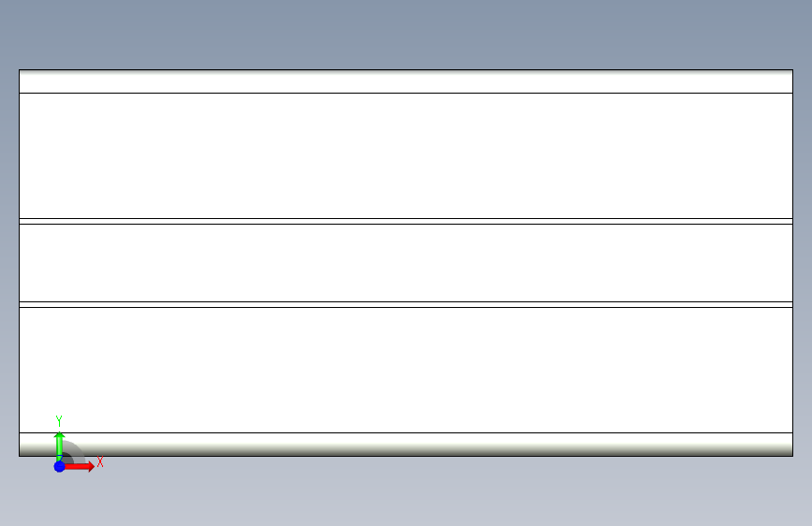812x526 pixels.
Task: Select the large lower panel face
Action: click(406, 371)
